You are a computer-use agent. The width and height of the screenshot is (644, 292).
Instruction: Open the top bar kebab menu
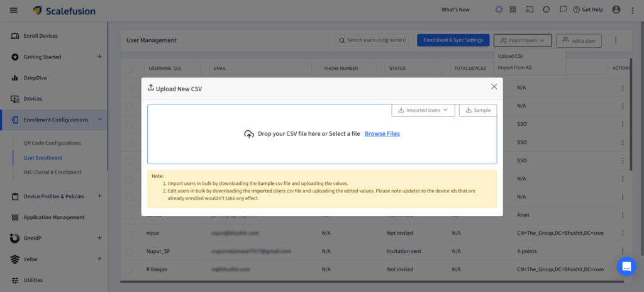click(x=633, y=10)
